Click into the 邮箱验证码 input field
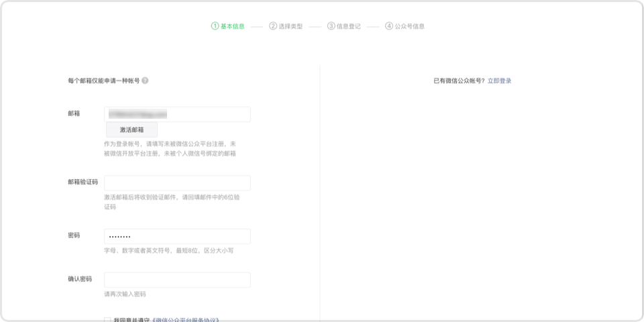 (x=177, y=183)
